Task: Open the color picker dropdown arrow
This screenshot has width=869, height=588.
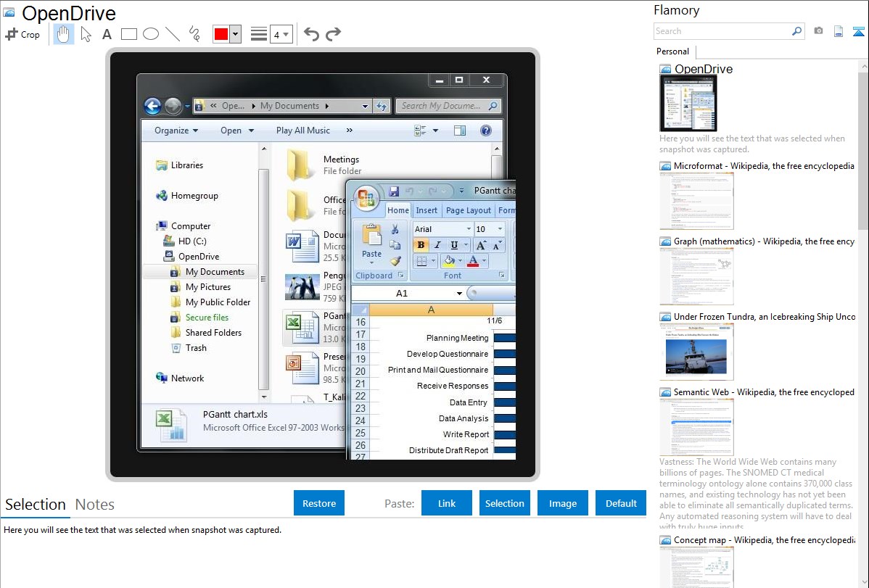Action: pos(235,34)
